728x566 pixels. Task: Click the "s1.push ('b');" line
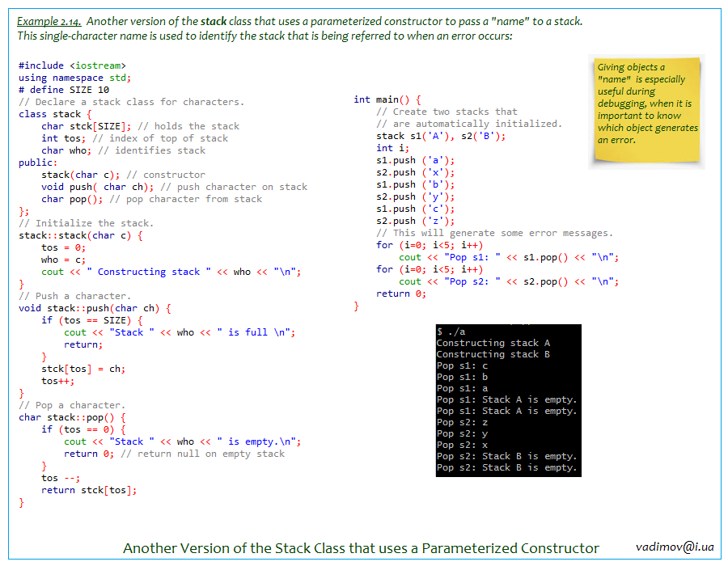pyautogui.click(x=415, y=184)
